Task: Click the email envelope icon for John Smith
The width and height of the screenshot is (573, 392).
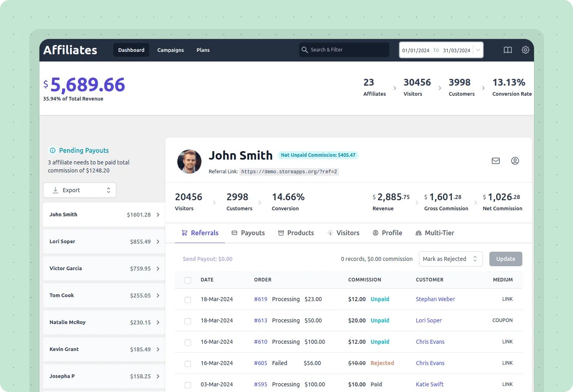Action: pyautogui.click(x=496, y=161)
